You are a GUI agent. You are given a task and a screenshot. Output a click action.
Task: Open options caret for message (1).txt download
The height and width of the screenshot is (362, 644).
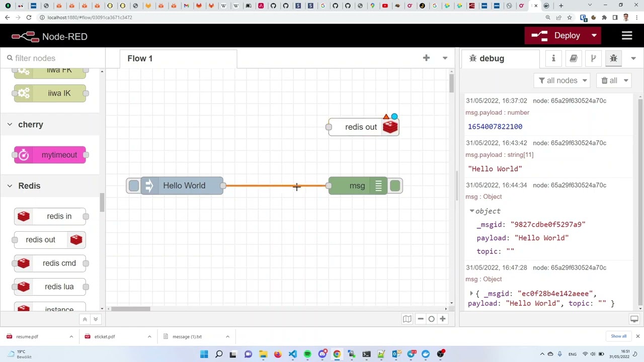coord(227,337)
